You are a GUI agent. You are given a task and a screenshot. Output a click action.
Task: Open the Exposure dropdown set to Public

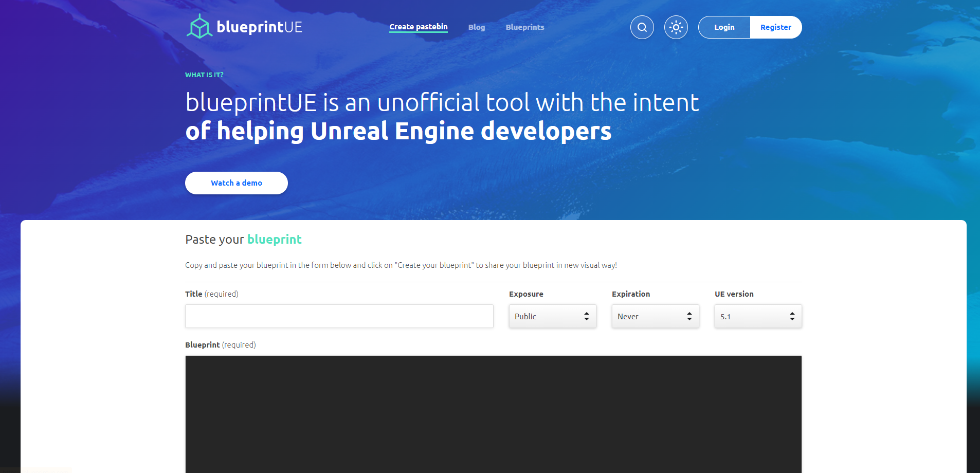pyautogui.click(x=553, y=316)
